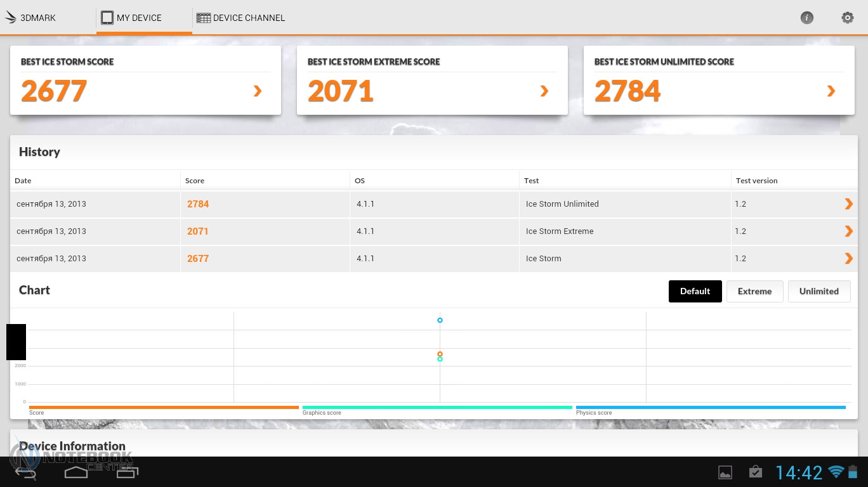Open Best Ice Storm Unlimited Score card

[x=718, y=80]
